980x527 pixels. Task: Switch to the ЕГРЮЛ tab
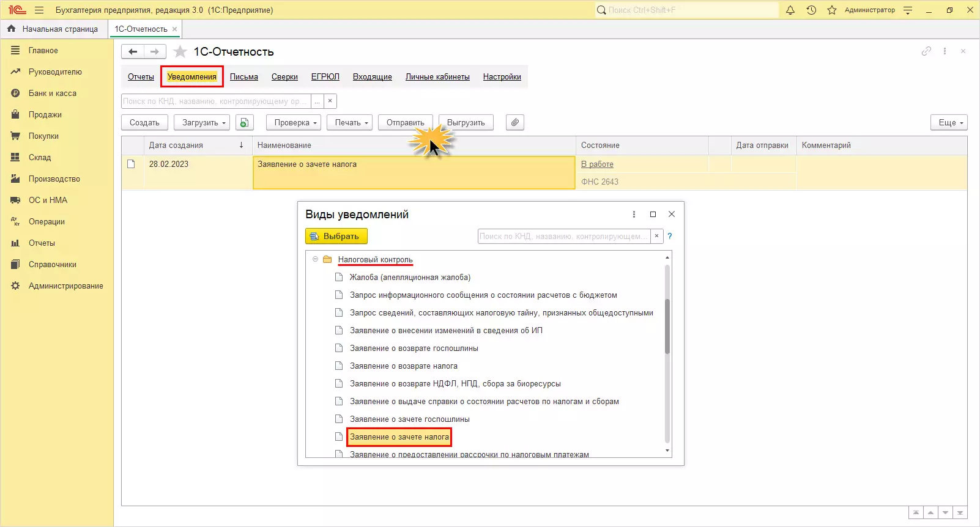325,77
